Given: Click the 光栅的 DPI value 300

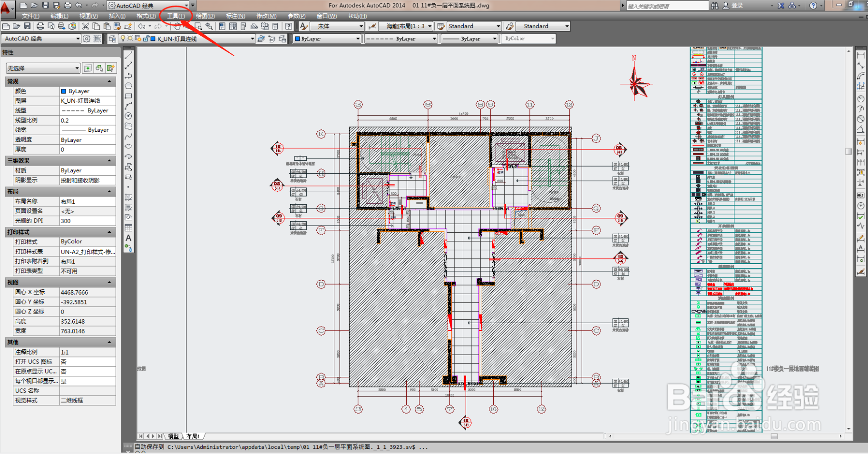Looking at the screenshot, I should [x=88, y=221].
